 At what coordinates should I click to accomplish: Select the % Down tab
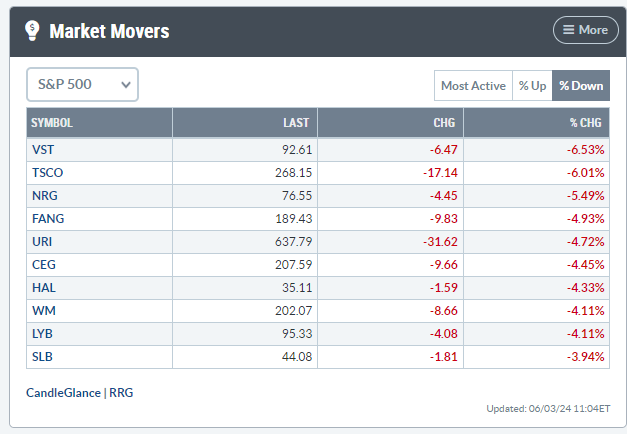click(x=581, y=86)
